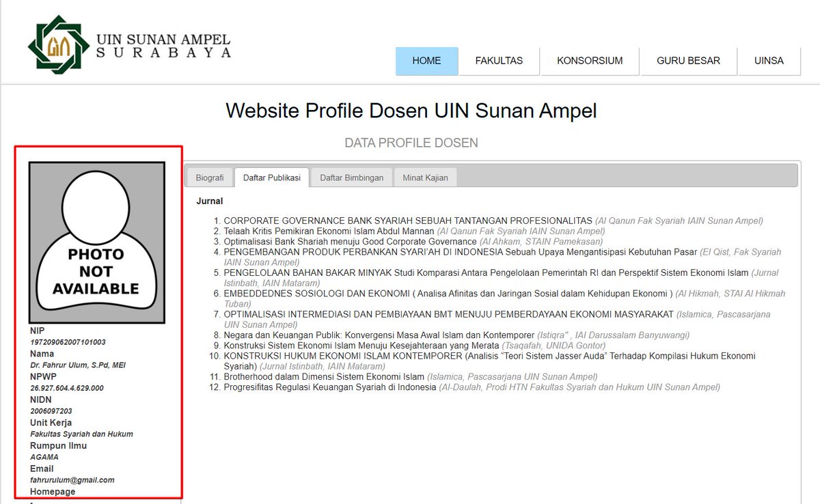Click journal name Al-Daulah, Prodi HTN Fakultas Syariah
Image resolution: width=820 pixels, height=504 pixels.
point(579,387)
